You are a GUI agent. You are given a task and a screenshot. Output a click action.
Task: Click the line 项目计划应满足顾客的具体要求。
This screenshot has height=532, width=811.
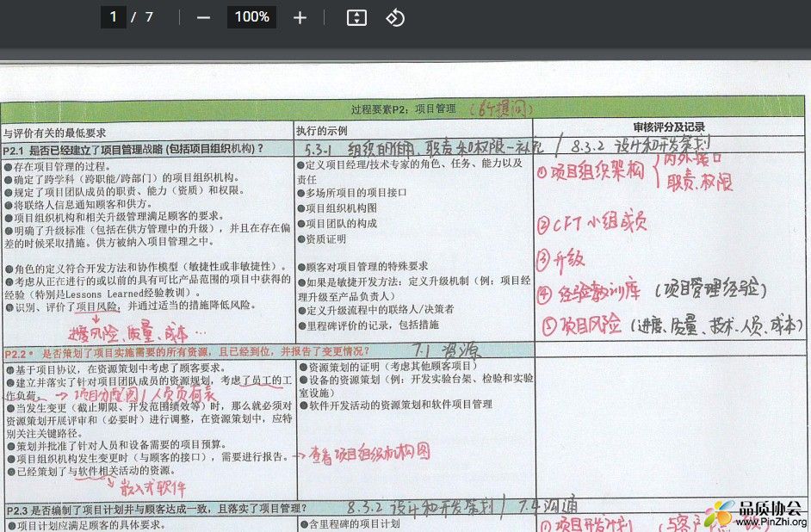[x=86, y=525]
